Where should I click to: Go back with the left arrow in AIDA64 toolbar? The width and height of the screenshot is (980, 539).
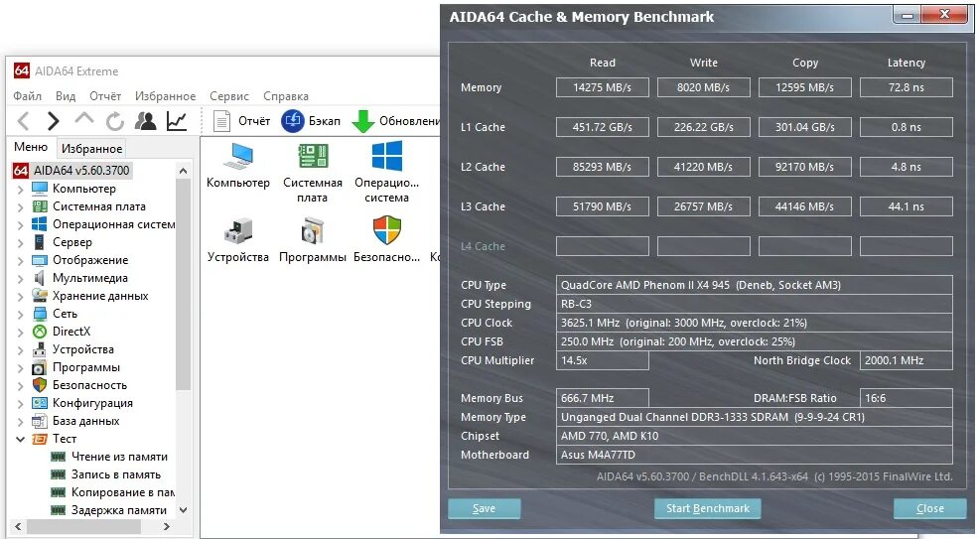(23, 120)
